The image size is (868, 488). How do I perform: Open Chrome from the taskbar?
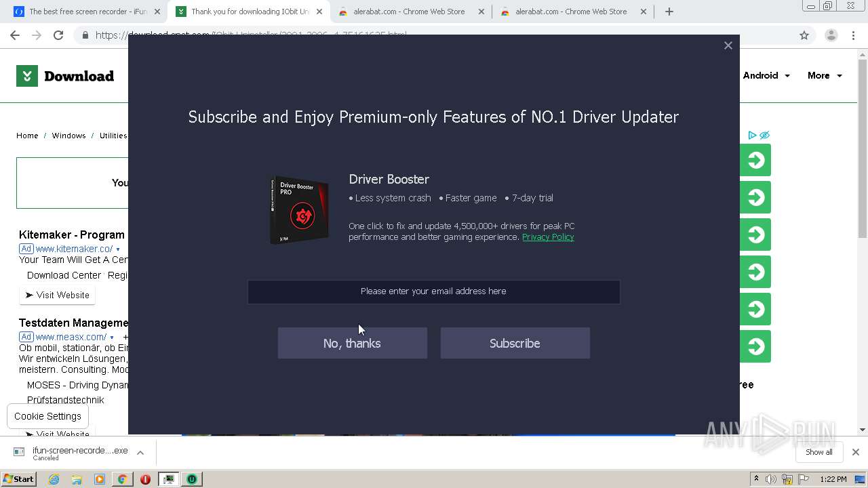click(x=122, y=479)
